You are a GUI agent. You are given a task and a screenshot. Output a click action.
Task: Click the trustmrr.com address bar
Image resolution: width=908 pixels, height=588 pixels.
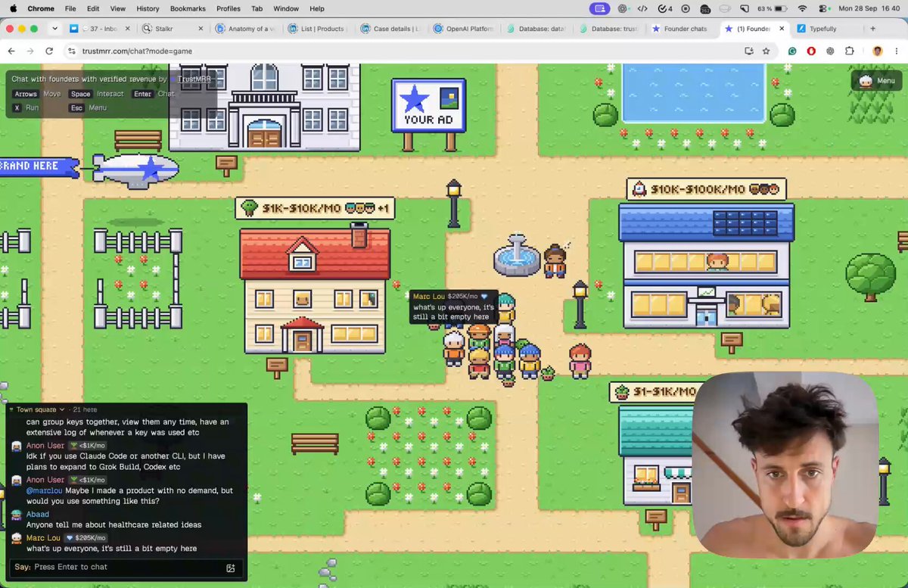click(x=401, y=51)
